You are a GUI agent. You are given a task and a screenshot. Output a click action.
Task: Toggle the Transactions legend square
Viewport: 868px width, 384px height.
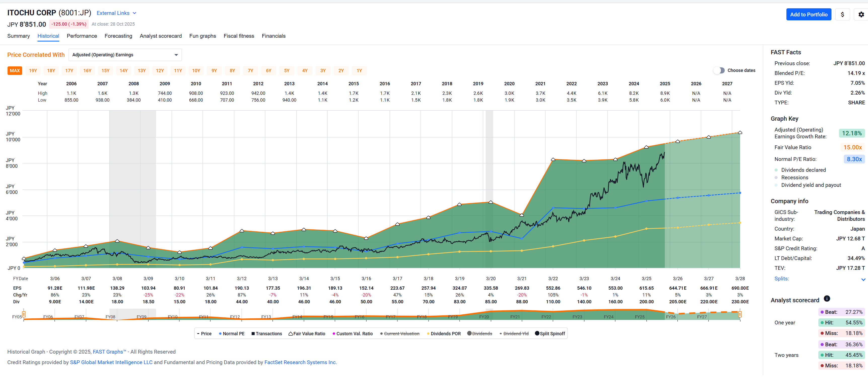253,333
